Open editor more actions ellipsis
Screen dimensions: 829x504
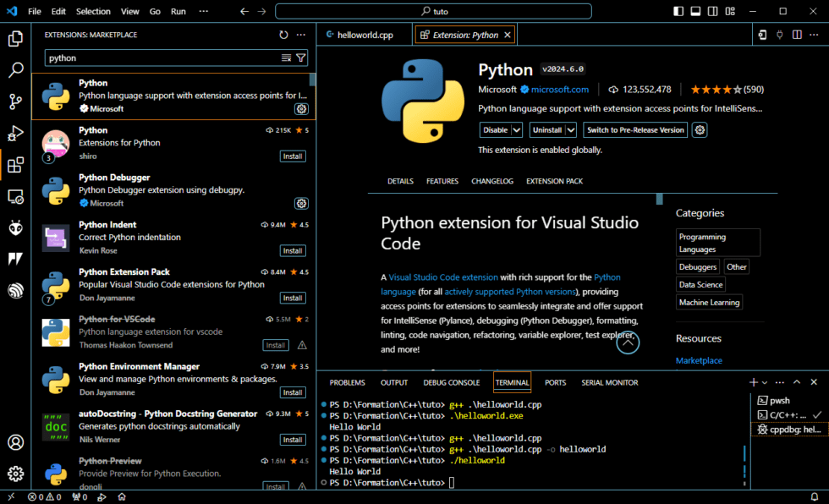coord(814,35)
